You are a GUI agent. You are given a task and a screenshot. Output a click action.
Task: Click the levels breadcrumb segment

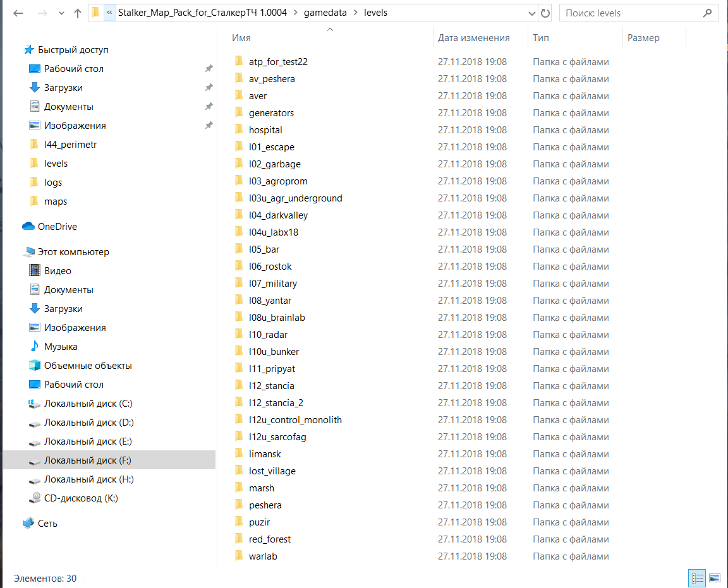click(x=375, y=13)
